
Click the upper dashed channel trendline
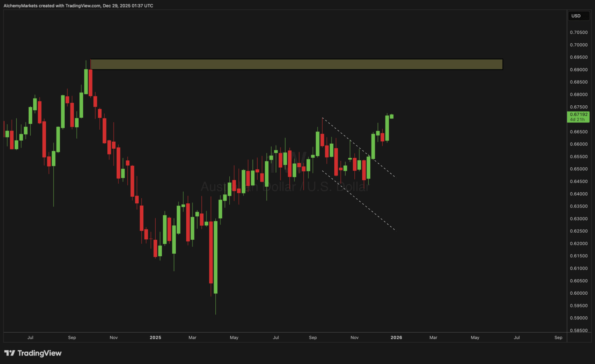click(358, 147)
